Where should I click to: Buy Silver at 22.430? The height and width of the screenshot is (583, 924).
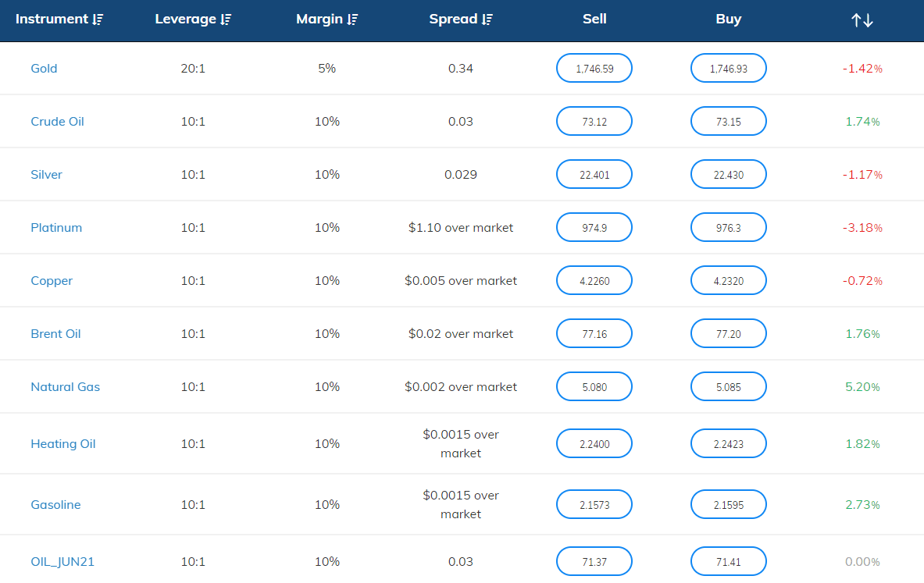coord(728,175)
